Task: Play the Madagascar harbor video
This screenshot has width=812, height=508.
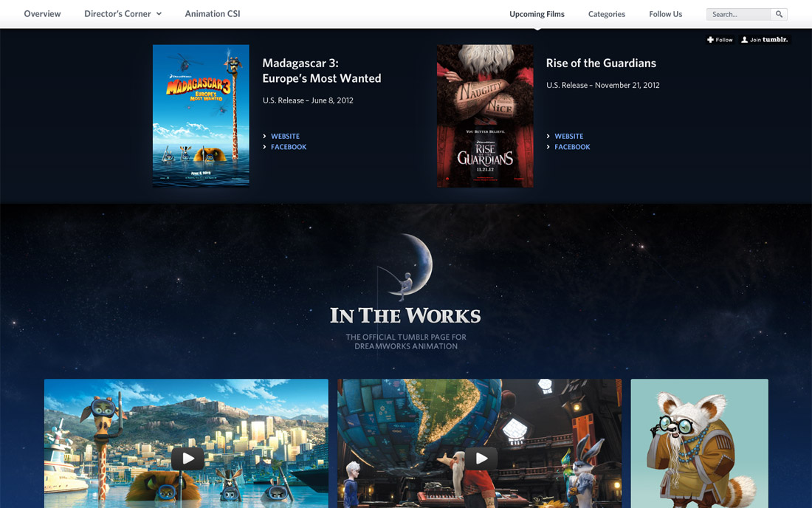Action: click(x=187, y=459)
